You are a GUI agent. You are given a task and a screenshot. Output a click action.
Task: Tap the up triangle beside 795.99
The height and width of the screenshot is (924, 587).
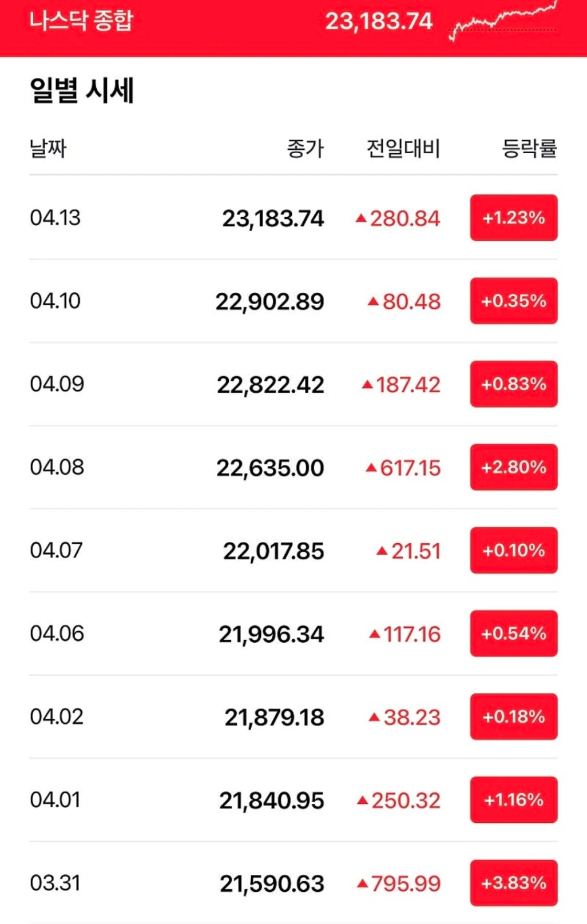[362, 883]
